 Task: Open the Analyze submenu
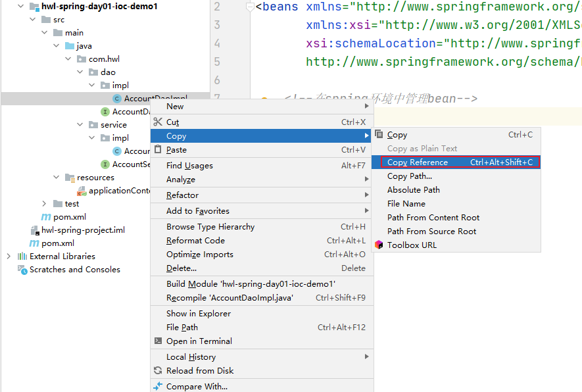coord(262,180)
